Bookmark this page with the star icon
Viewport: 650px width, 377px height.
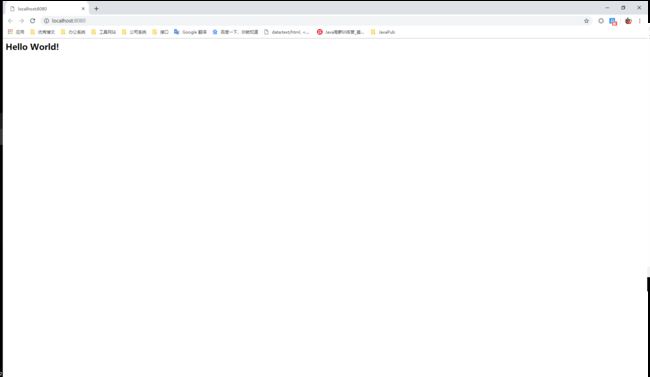pyautogui.click(x=586, y=21)
